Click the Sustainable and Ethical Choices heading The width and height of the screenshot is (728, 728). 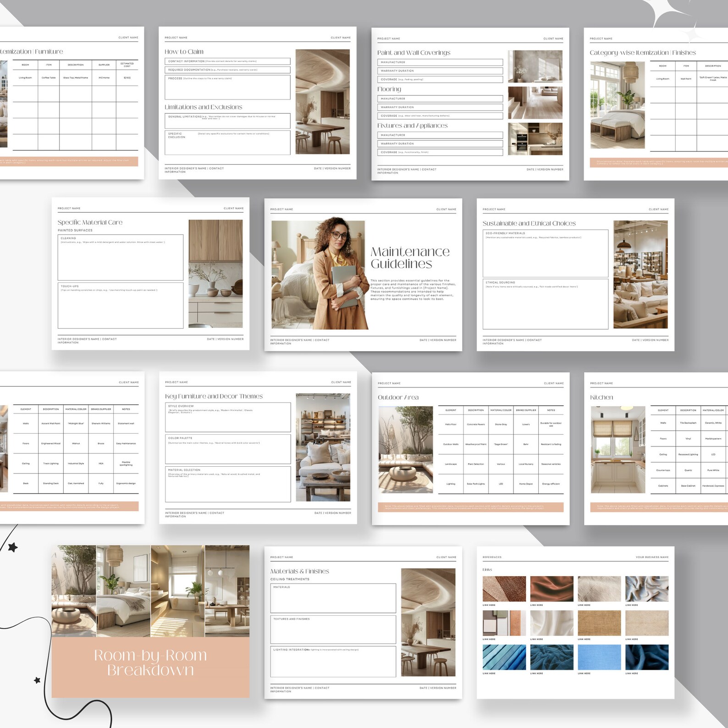(x=529, y=223)
